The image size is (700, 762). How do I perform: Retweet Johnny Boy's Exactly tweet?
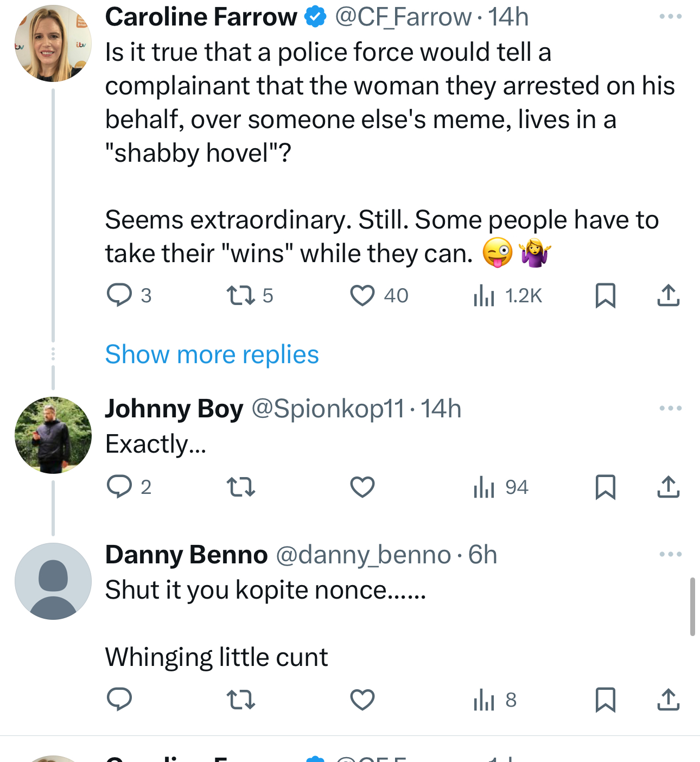pos(240,487)
